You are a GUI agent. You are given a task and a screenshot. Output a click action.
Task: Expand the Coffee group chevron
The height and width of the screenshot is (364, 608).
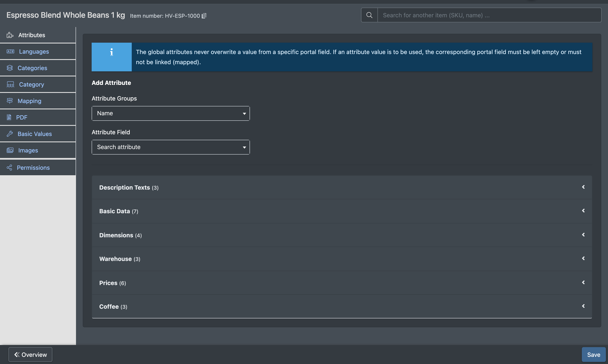(584, 306)
